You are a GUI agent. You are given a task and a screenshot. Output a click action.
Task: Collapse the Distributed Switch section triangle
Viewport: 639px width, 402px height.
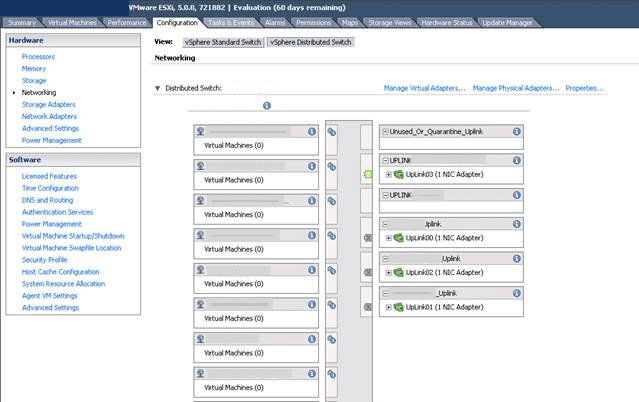pos(158,88)
